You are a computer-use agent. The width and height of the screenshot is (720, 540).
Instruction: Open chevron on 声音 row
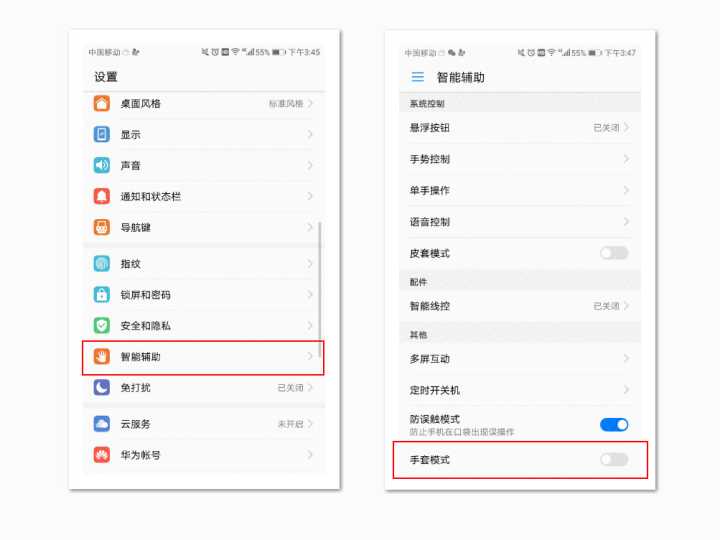click(x=310, y=165)
